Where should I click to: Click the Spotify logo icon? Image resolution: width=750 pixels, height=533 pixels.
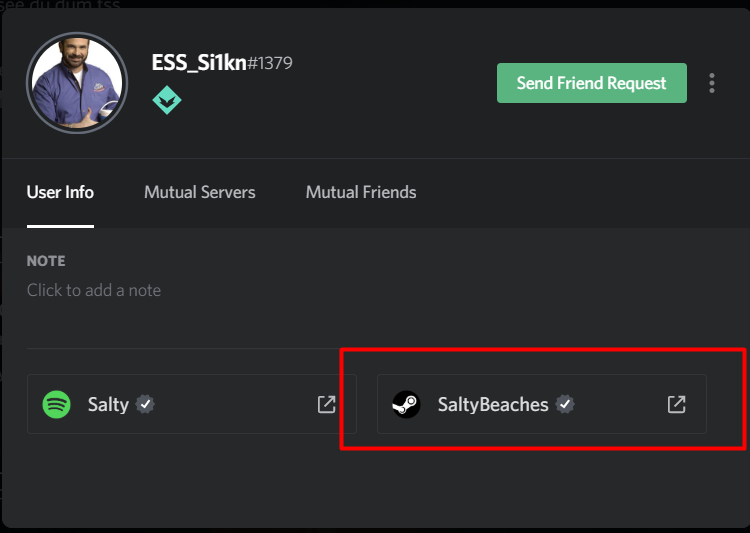[x=56, y=404]
